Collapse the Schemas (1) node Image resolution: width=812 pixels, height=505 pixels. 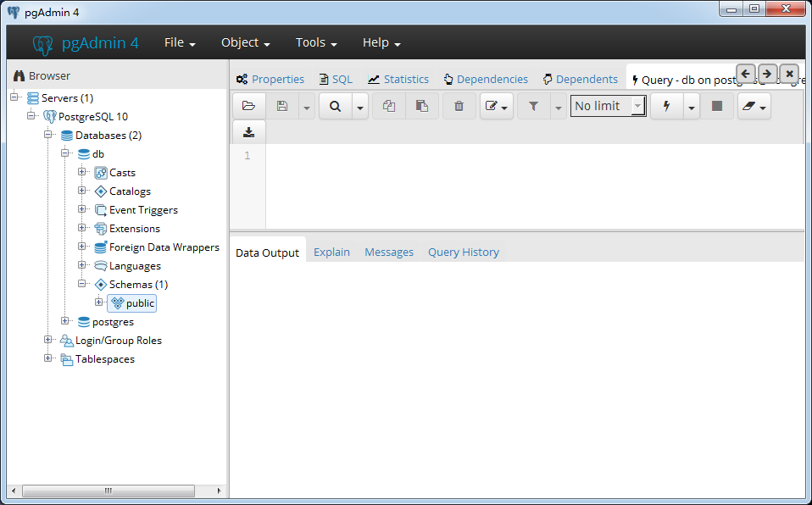[82, 284]
